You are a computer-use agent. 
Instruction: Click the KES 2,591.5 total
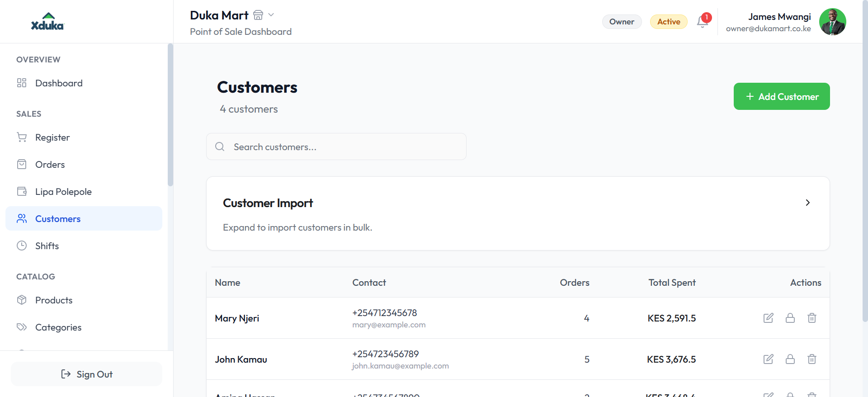coord(671,318)
